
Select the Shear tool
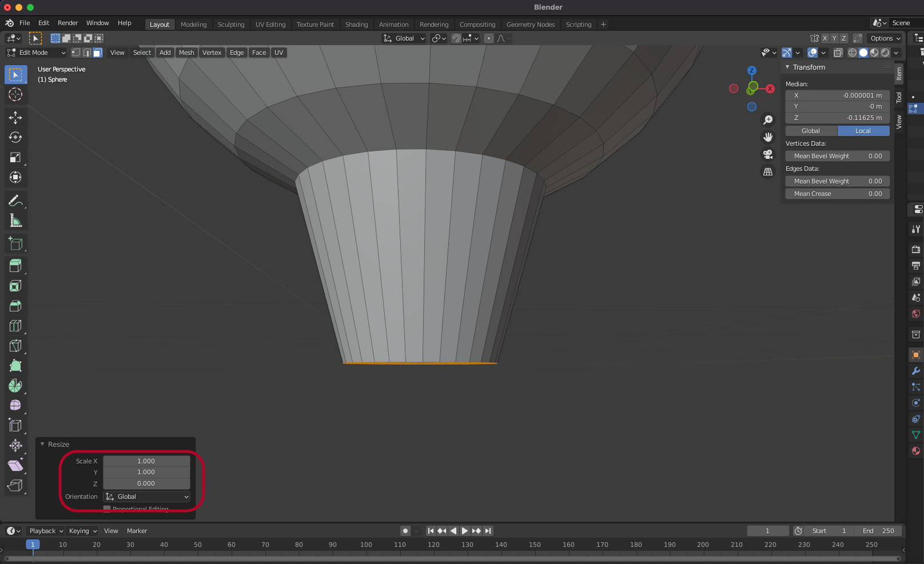pyautogui.click(x=15, y=466)
